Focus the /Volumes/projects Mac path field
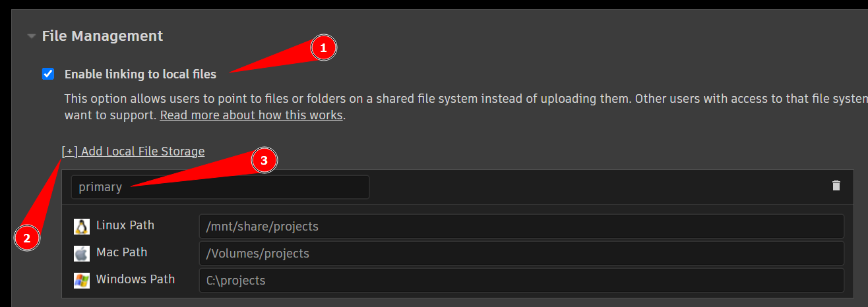Screen dimensions: 868x307 522,253
